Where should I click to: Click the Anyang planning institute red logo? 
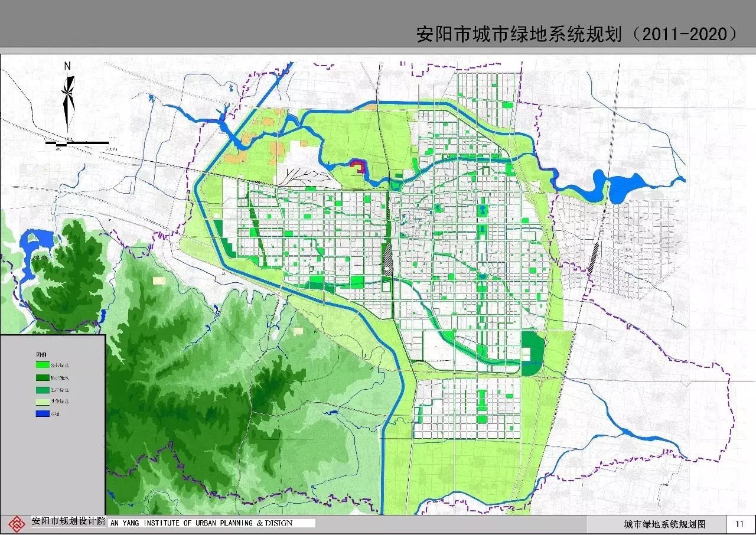pyautogui.click(x=16, y=524)
